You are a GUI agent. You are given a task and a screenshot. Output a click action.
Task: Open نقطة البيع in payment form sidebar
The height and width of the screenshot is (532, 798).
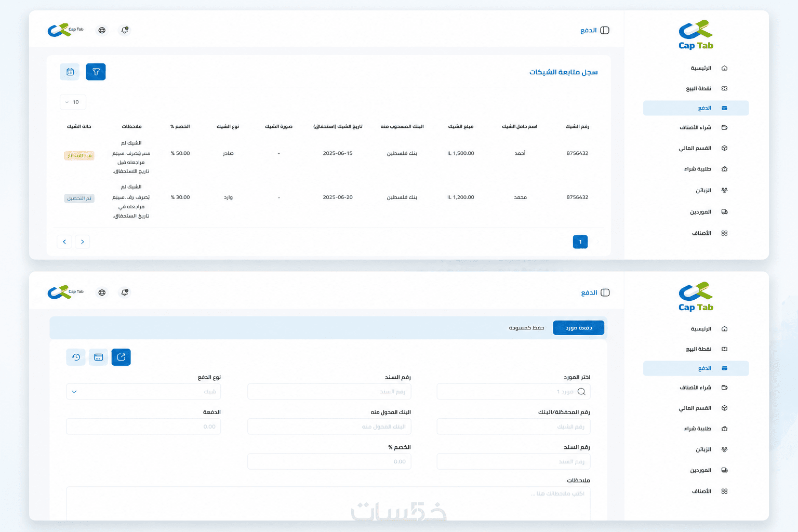tap(698, 349)
